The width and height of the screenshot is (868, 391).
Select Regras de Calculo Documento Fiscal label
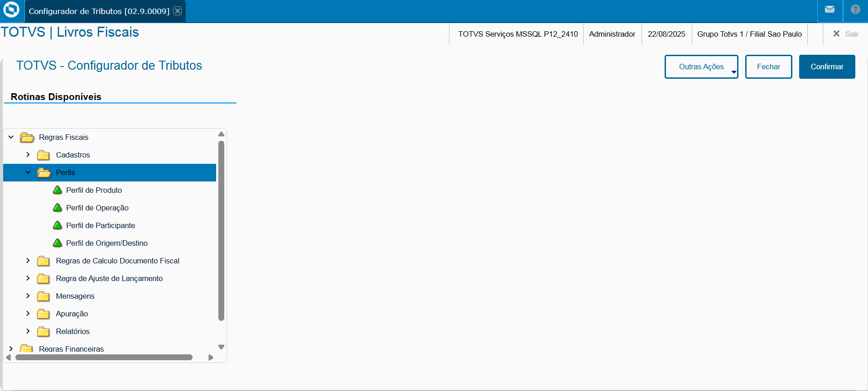pyautogui.click(x=118, y=261)
